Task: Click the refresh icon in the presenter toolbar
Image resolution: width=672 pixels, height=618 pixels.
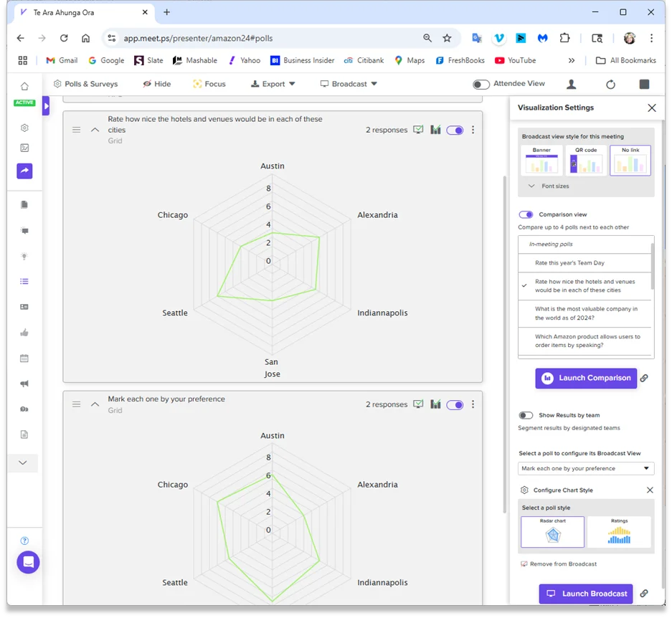Action: click(611, 85)
